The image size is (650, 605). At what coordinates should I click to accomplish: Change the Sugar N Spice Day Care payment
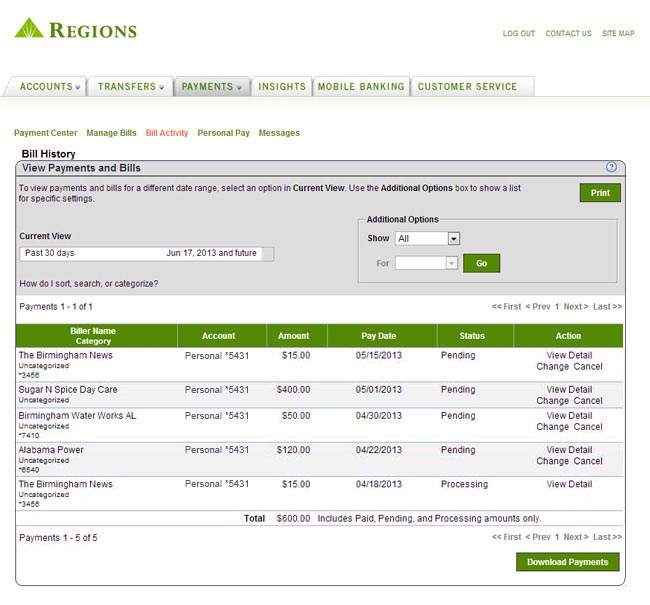[553, 401]
